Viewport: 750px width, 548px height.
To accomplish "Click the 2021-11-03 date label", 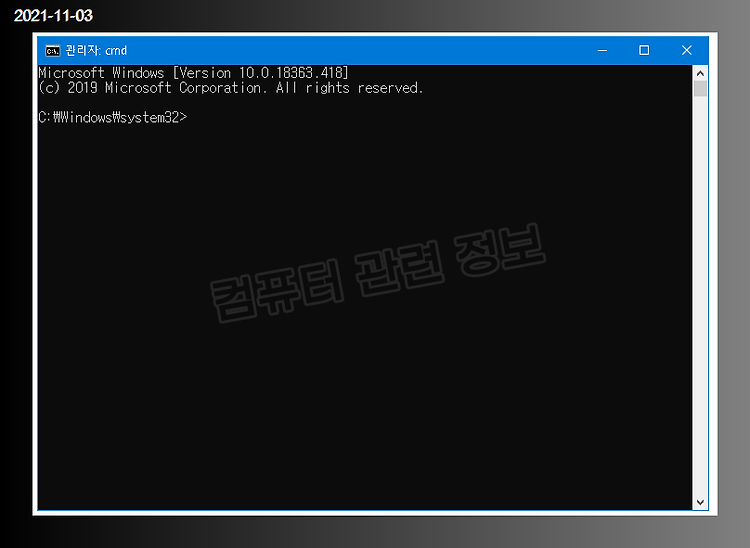I will point(53,15).
